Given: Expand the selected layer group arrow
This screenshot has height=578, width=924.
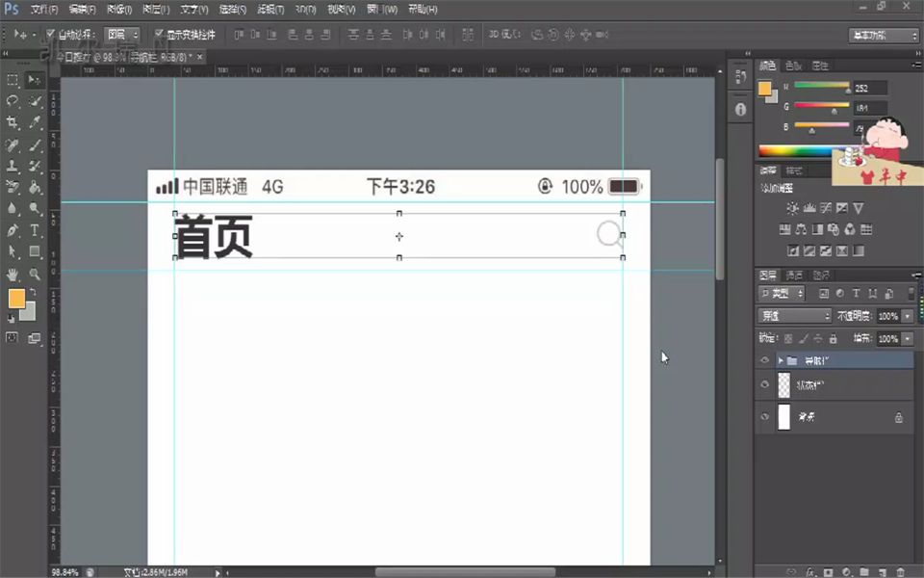Looking at the screenshot, I should 781,360.
